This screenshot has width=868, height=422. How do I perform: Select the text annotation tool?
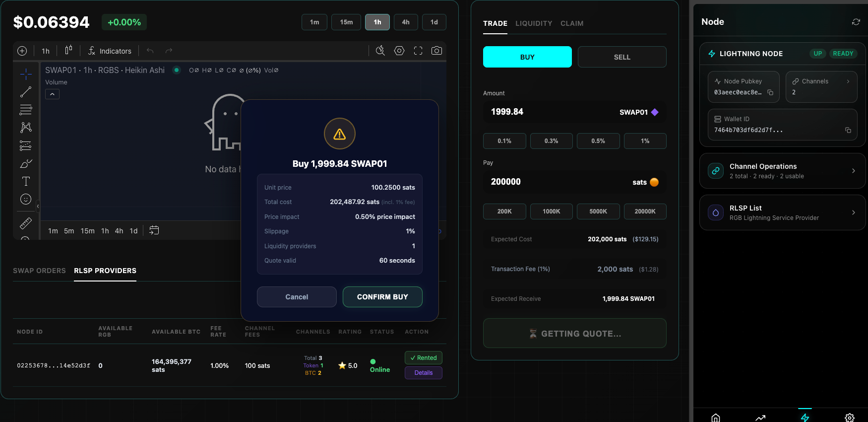(x=26, y=181)
